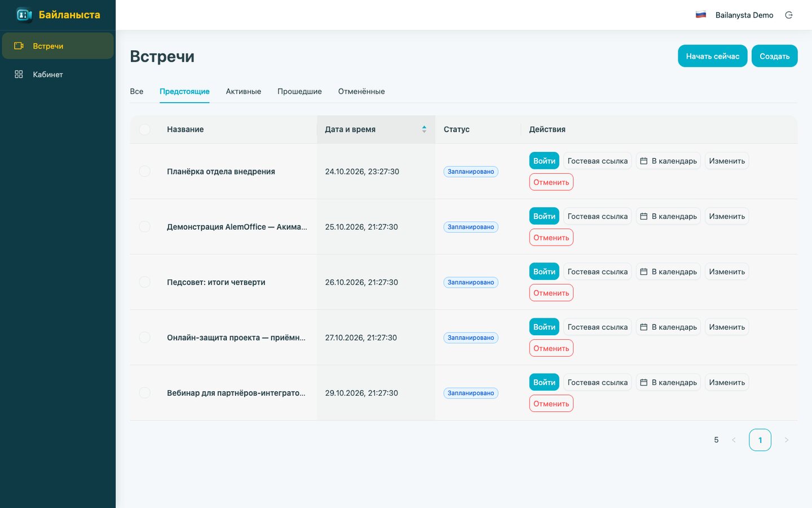Show the Отменённые tab

pos(361,91)
